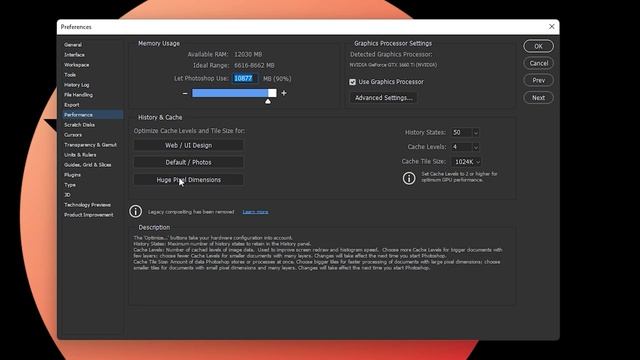Choose Default / Photos cache preset
This screenshot has width=640, height=360.
click(189, 162)
